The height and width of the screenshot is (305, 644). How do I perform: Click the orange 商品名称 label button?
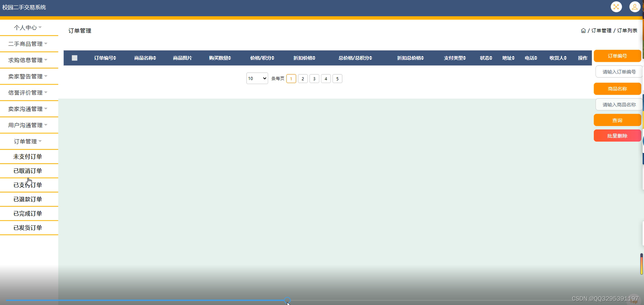(617, 89)
